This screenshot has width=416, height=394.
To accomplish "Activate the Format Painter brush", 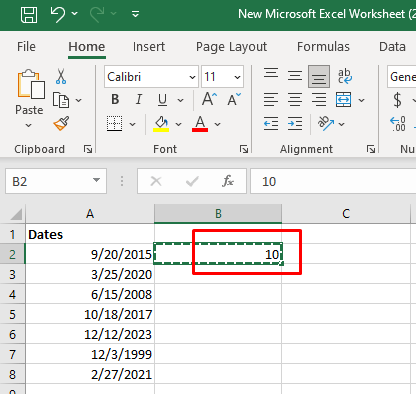I will [x=61, y=124].
